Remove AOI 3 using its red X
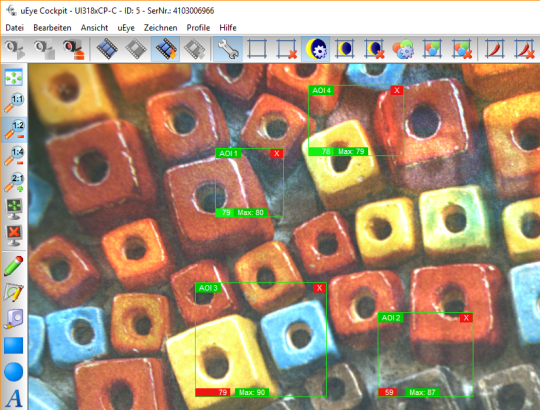Viewport: 540px width, 410px height. coord(320,288)
